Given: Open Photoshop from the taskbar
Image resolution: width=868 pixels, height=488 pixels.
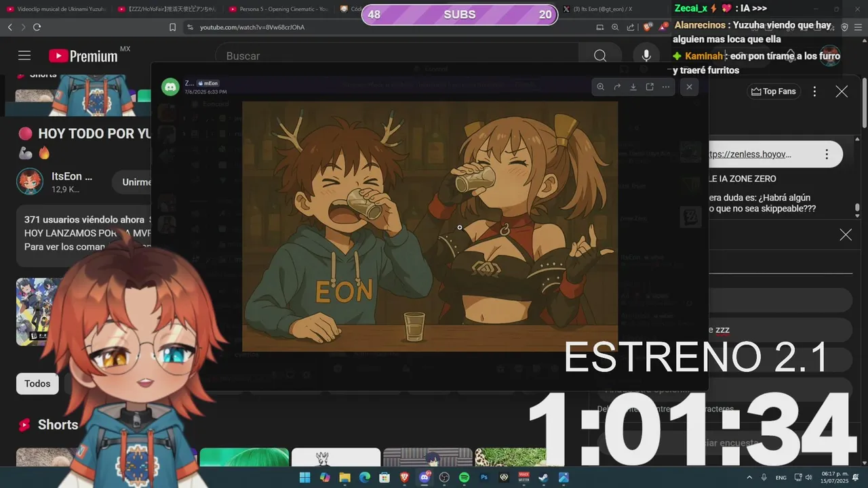Looking at the screenshot, I should 484,477.
